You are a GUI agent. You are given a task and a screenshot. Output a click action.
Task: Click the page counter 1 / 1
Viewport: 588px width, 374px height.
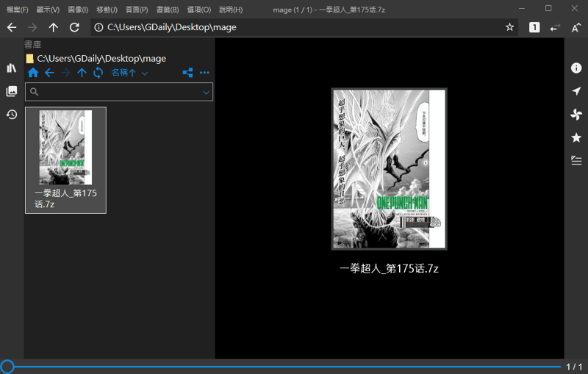point(574,367)
